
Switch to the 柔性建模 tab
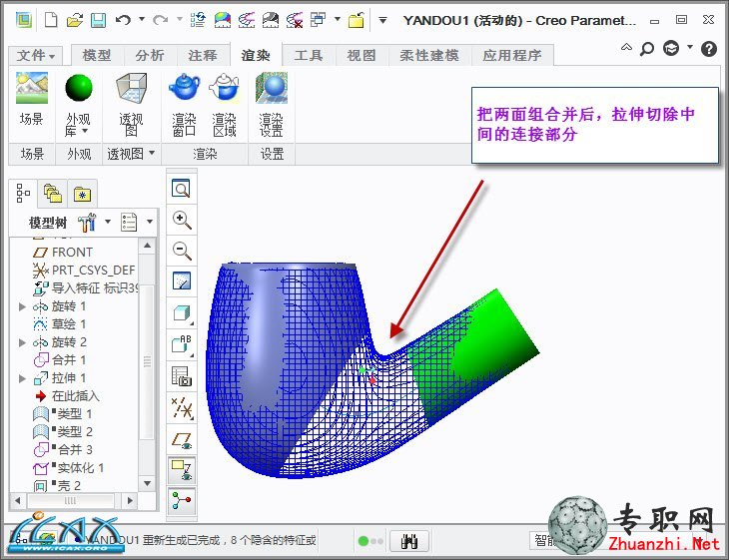coord(429,55)
